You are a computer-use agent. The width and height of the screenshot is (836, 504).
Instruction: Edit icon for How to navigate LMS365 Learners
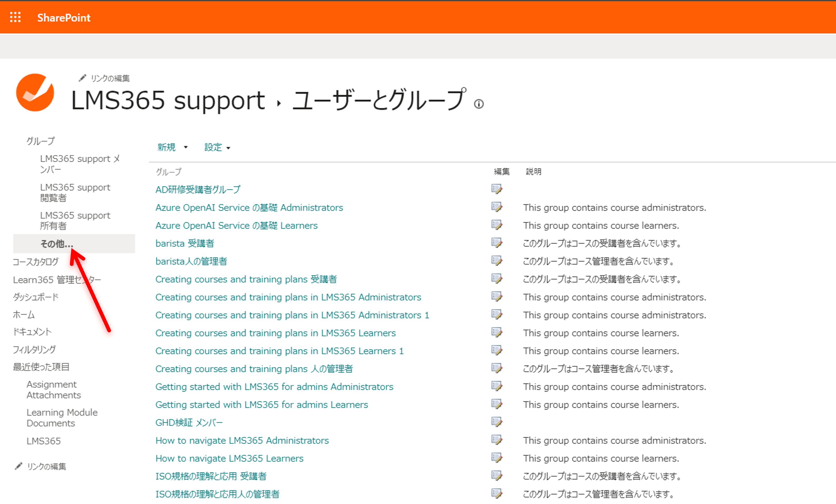pos(497,458)
